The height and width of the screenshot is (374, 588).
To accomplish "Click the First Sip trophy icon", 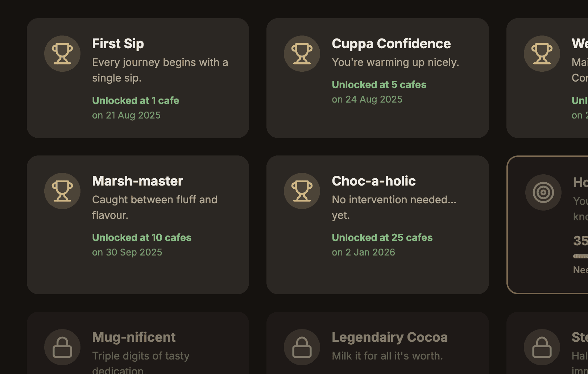I will click(62, 53).
